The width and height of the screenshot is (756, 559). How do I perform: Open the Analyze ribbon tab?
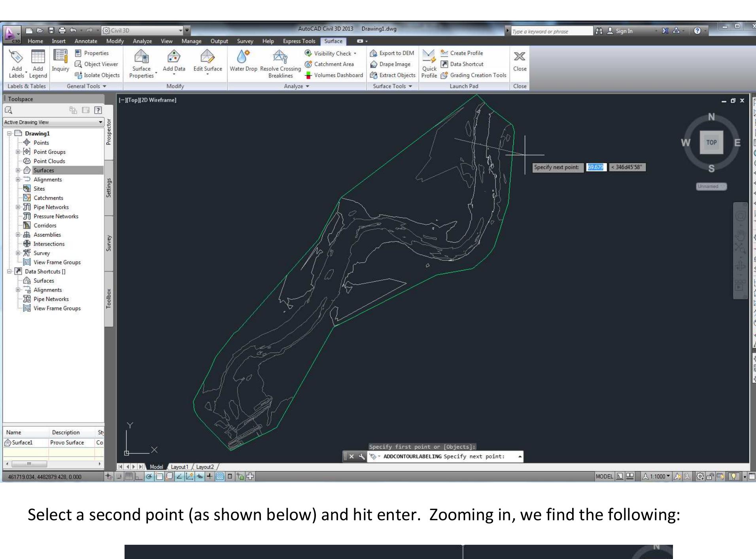[x=142, y=41]
